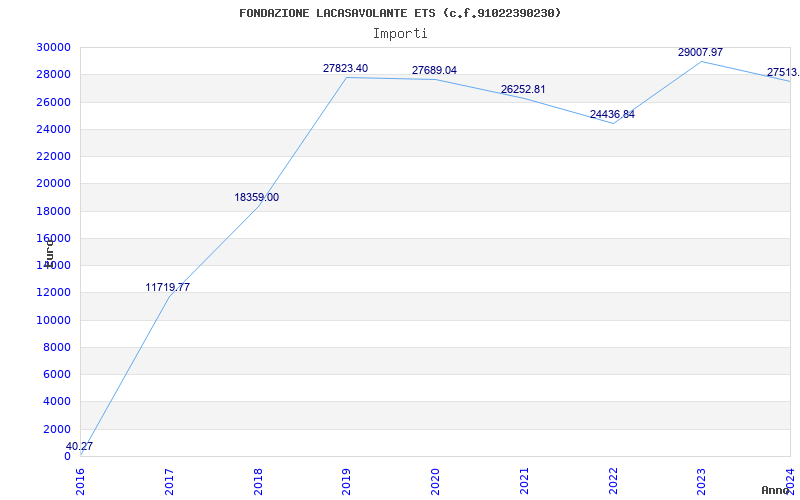Click the 26000 y-axis tick label
The image size is (800, 500).
coord(53,102)
